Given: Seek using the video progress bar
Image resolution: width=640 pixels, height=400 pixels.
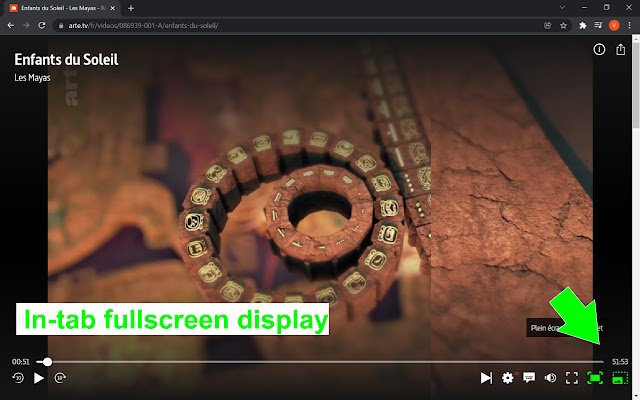Looking at the screenshot, I should click(320, 362).
